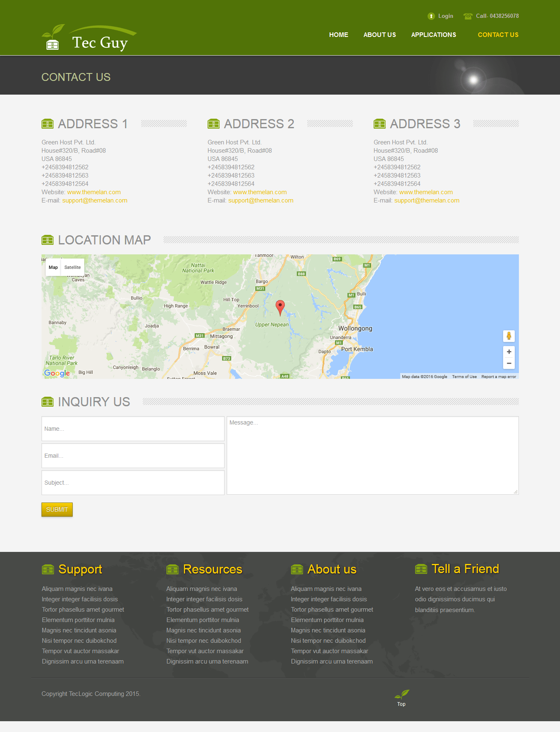The width and height of the screenshot is (560, 732).
Task: Click Address 2 support email link
Action: tap(261, 200)
